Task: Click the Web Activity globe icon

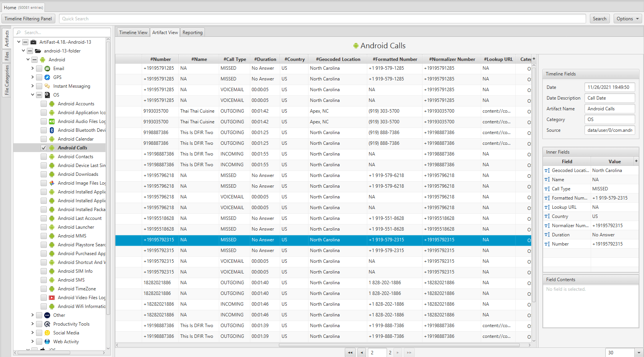Action: coord(47,342)
